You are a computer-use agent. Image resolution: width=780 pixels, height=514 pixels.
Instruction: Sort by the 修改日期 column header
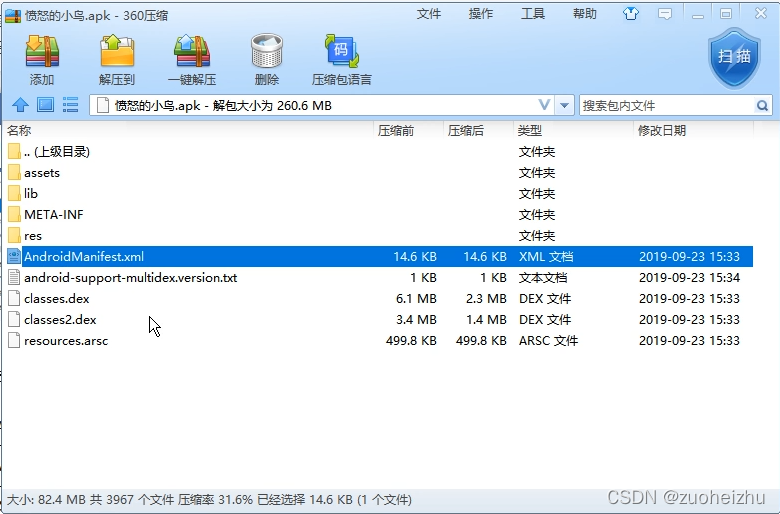pyautogui.click(x=662, y=130)
